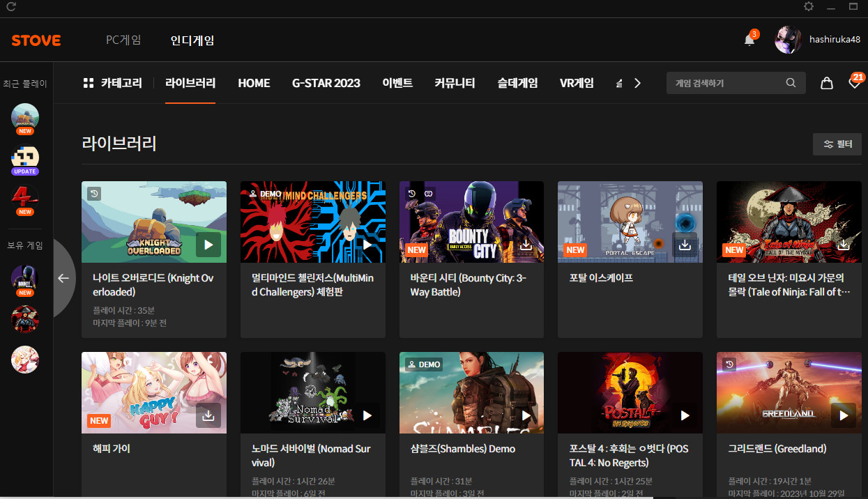868x499 pixels.
Task: Play Shambles Demo via play button
Action: [526, 415]
